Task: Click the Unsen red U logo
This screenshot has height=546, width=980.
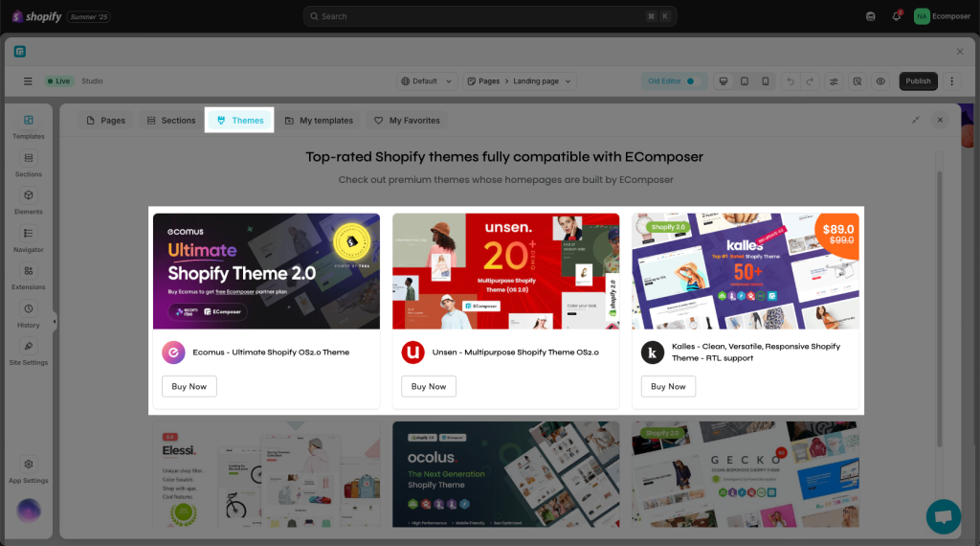Action: (412, 353)
